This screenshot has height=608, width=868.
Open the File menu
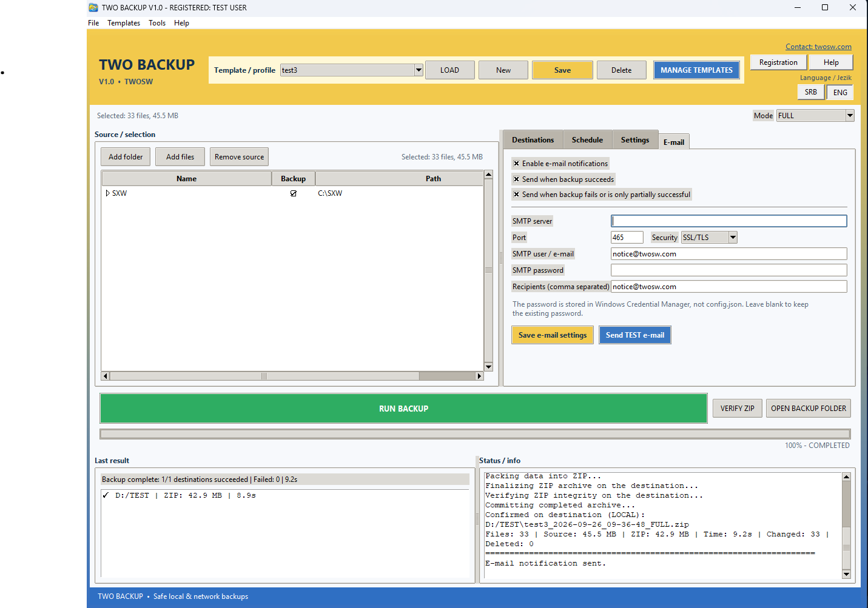[x=93, y=23]
